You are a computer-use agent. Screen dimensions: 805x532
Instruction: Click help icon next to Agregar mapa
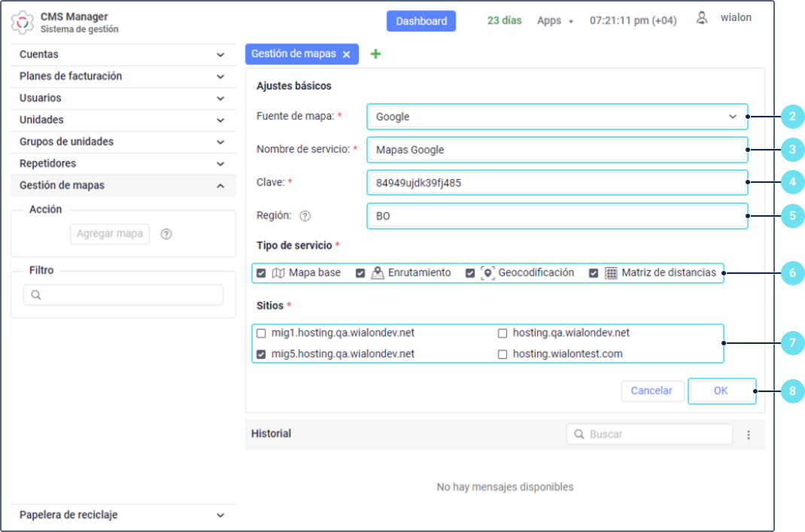pos(166,234)
